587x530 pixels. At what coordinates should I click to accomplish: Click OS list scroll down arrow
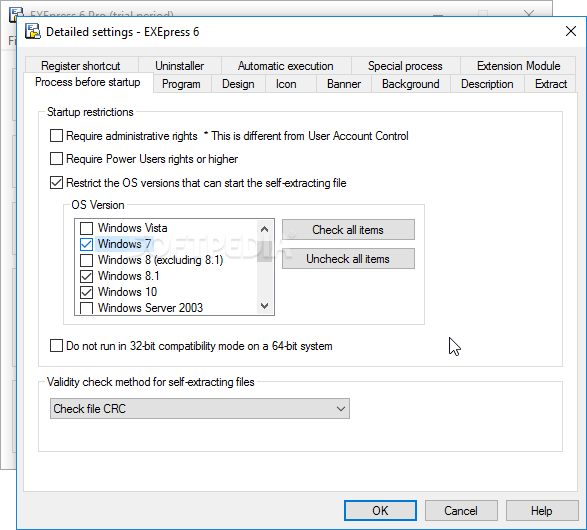tap(264, 306)
